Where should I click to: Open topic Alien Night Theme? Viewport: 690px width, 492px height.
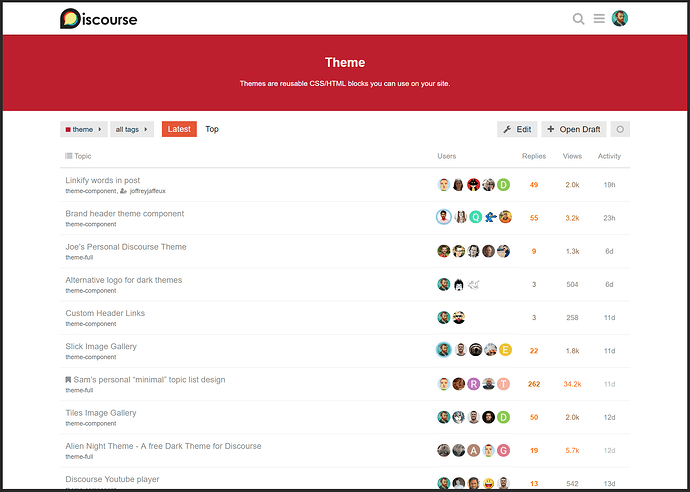[163, 446]
